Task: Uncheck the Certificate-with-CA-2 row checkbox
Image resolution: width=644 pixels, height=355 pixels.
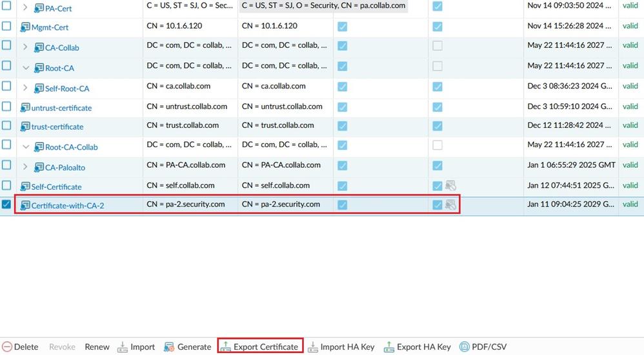Action: tap(6, 204)
